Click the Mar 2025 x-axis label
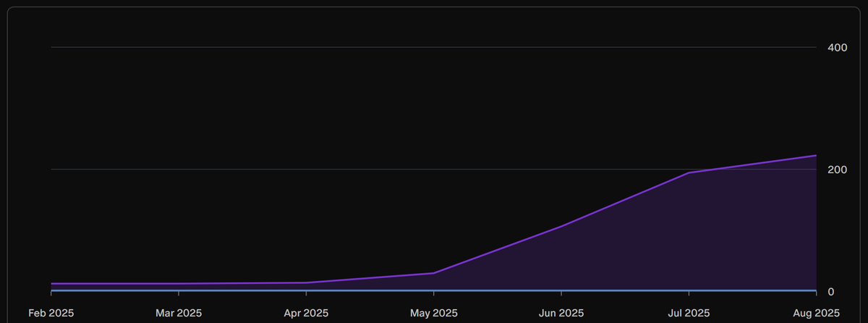The width and height of the screenshot is (868, 323). (179, 313)
